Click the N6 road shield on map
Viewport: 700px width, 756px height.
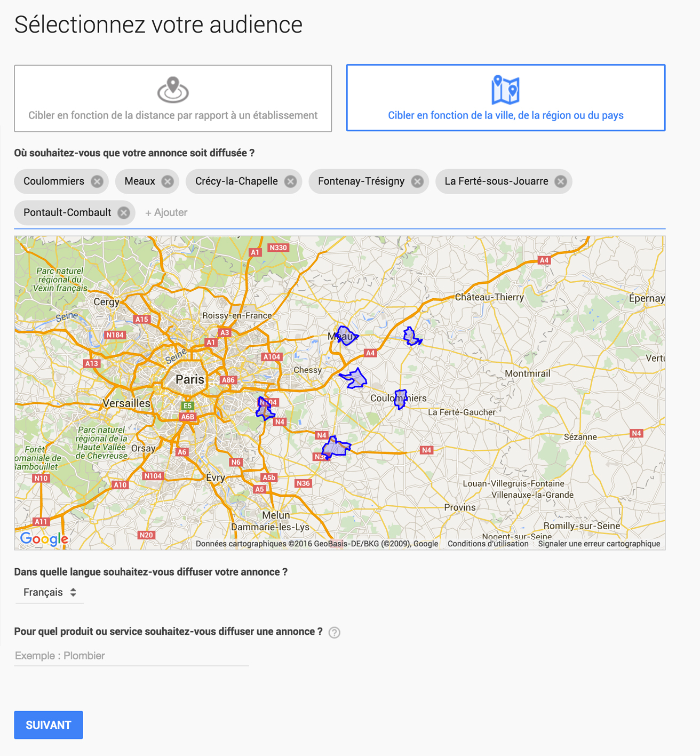[236, 462]
